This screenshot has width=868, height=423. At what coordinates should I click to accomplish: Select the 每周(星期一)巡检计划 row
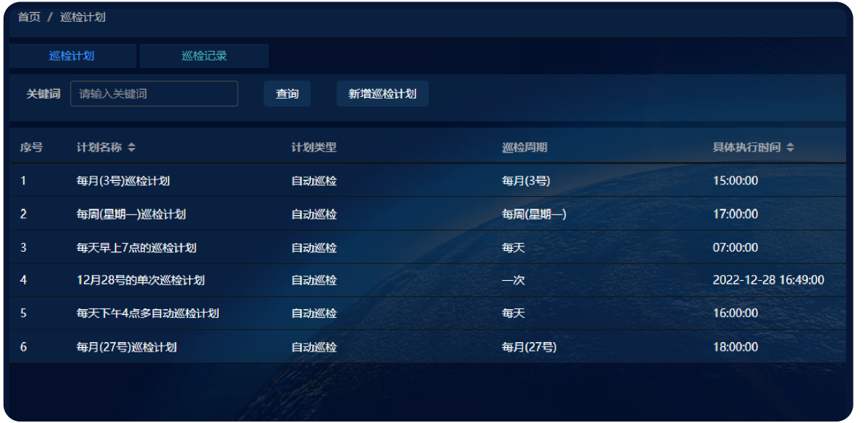[x=131, y=214]
